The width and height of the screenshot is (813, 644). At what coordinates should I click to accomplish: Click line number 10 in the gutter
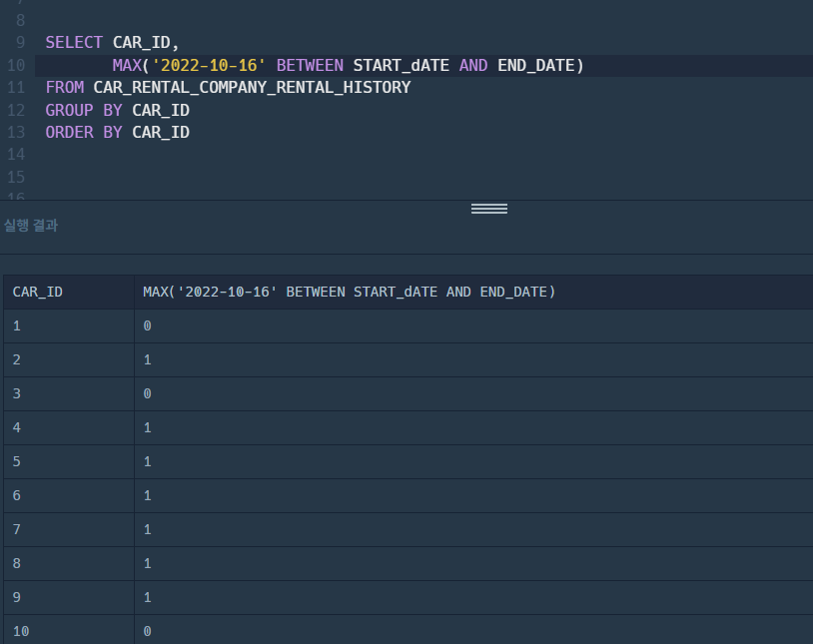pyautogui.click(x=16, y=65)
